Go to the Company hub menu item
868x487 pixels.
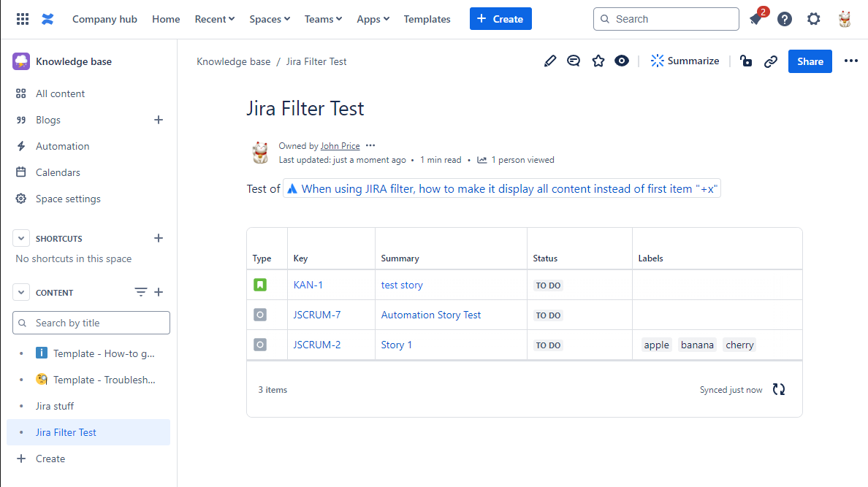click(x=104, y=19)
